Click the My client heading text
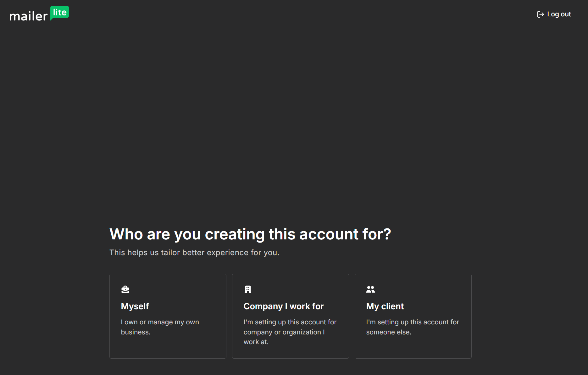The image size is (588, 375). coord(385,306)
